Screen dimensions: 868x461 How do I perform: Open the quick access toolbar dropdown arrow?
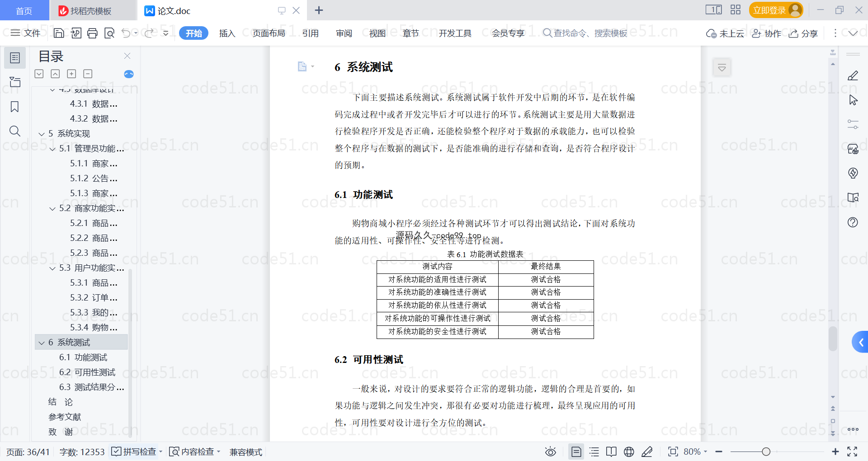[x=165, y=33]
